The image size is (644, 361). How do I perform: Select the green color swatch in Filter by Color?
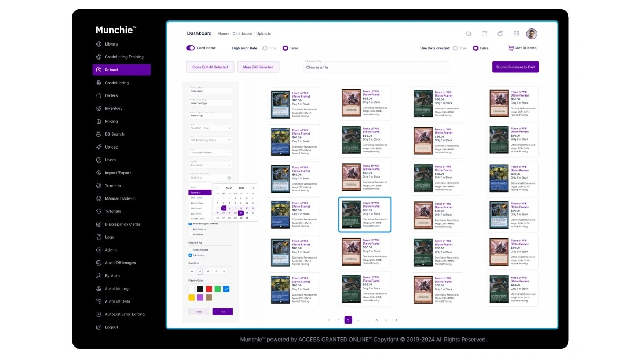point(216,289)
